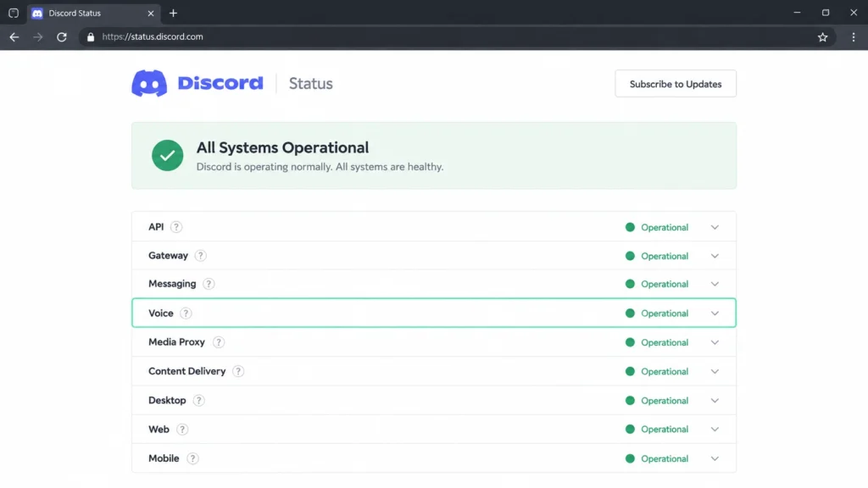868x488 pixels.
Task: Click the Discord wordmark text
Action: [220, 83]
